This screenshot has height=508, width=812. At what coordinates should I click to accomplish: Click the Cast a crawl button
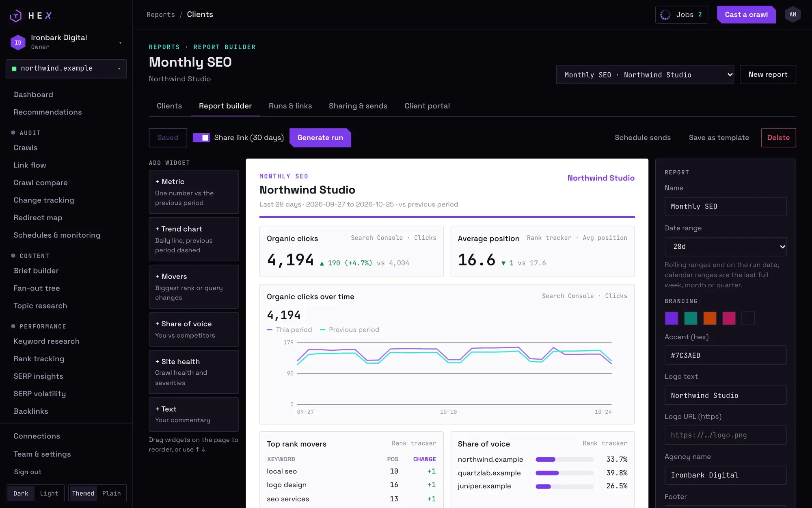(x=746, y=15)
